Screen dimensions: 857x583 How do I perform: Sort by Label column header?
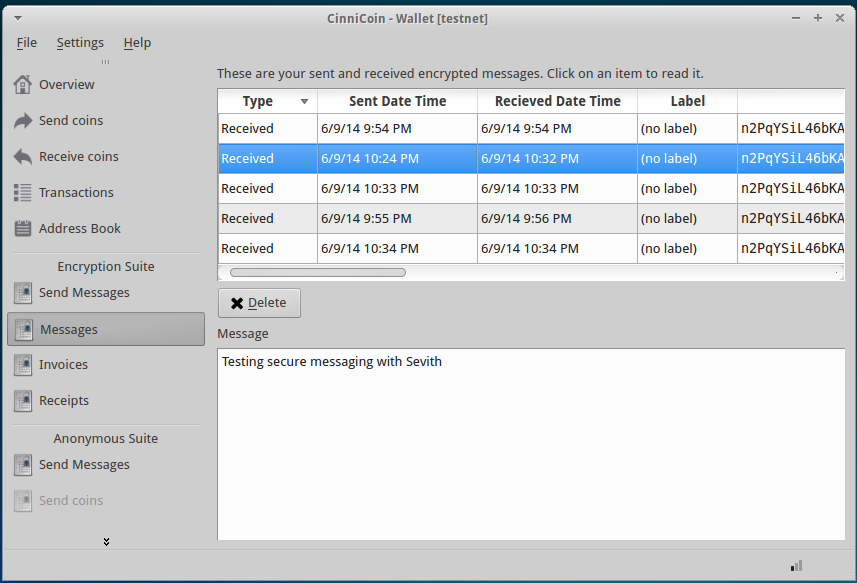tap(688, 101)
